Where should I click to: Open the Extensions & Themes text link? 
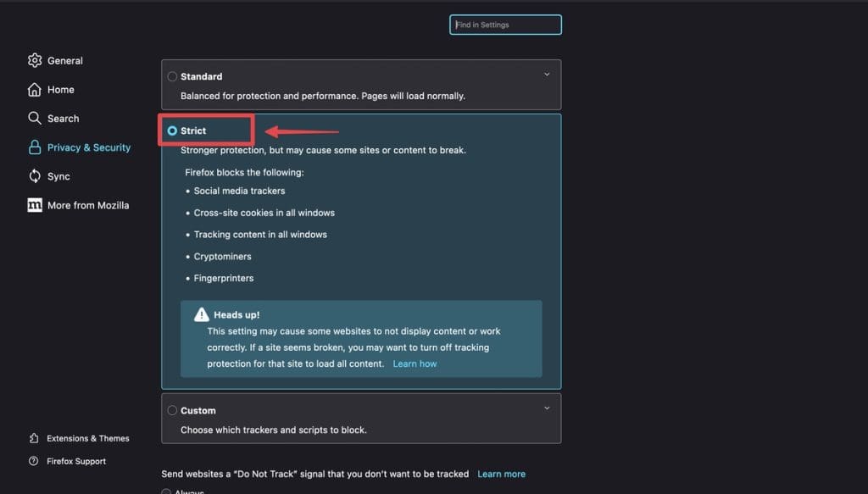click(88, 438)
